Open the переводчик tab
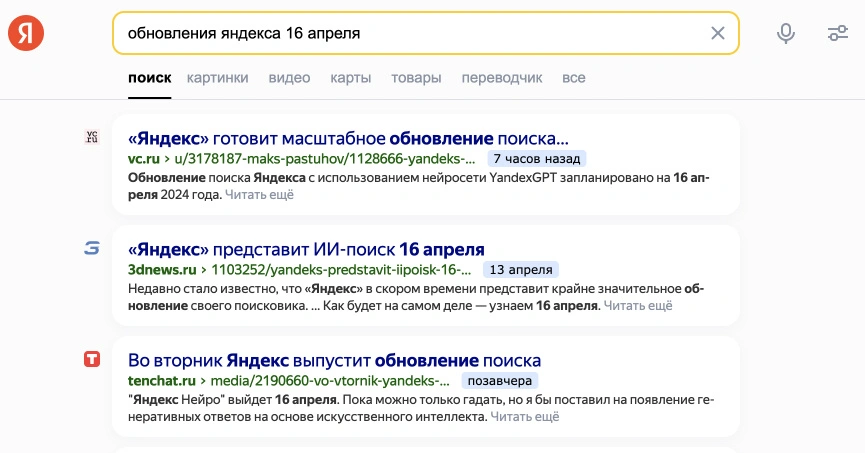Viewport: 865px width, 453px height. coord(502,78)
